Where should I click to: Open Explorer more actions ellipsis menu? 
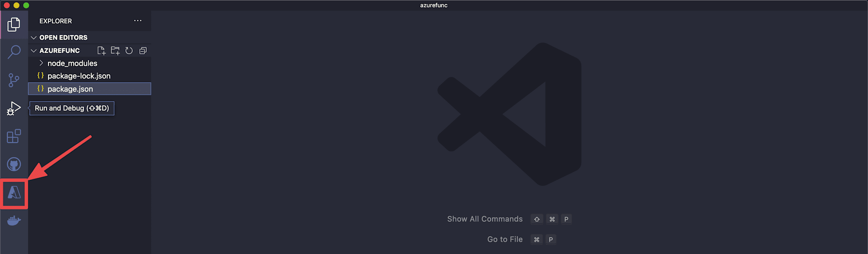[x=138, y=21]
